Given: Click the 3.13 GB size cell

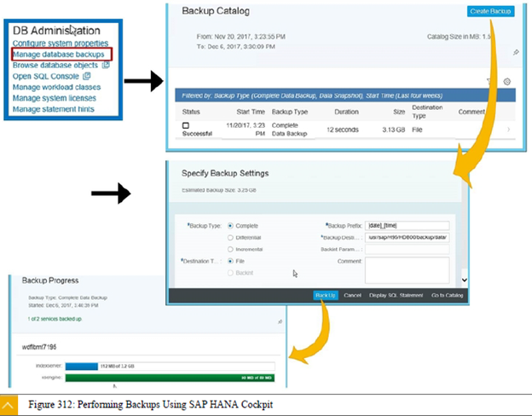Looking at the screenshot, I should pos(394,130).
